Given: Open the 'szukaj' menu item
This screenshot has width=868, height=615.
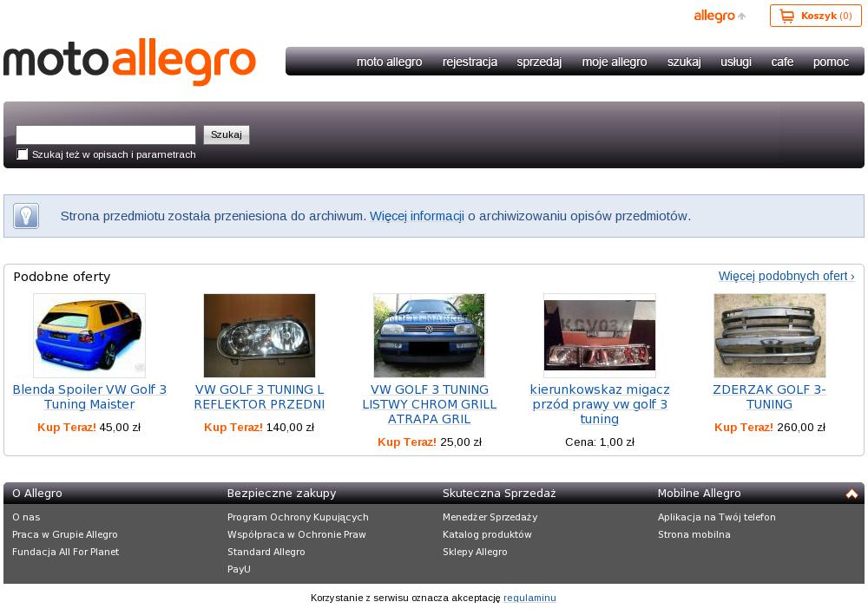Looking at the screenshot, I should pos(684,62).
